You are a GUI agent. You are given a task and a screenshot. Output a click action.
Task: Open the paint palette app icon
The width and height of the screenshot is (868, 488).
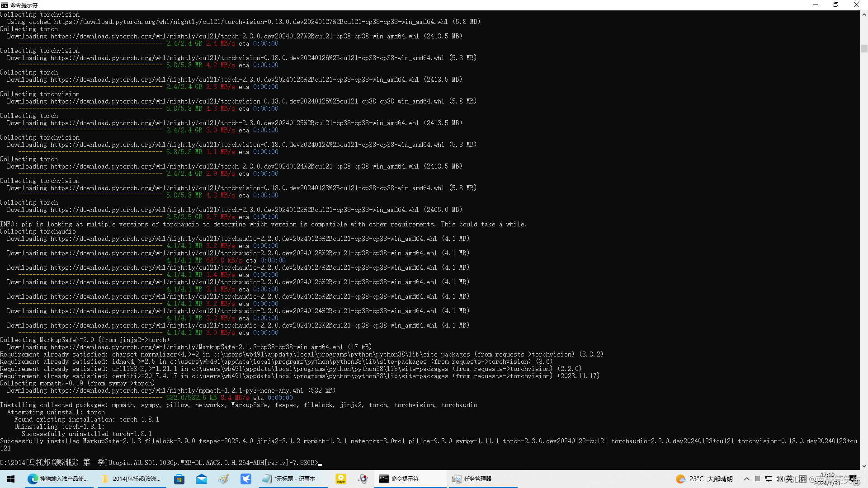coord(224,479)
